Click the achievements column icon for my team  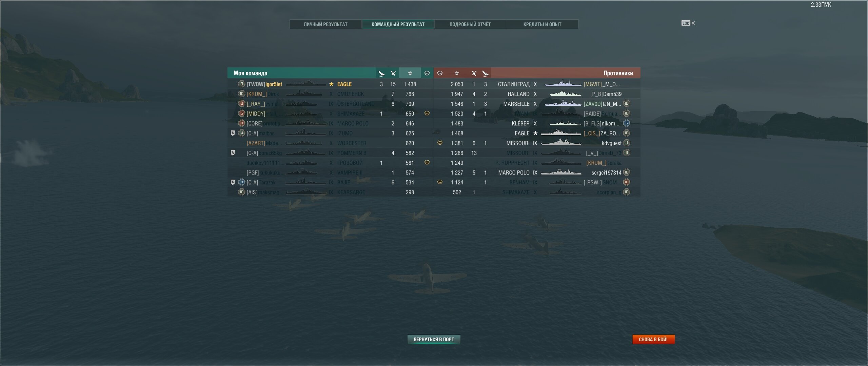(427, 73)
